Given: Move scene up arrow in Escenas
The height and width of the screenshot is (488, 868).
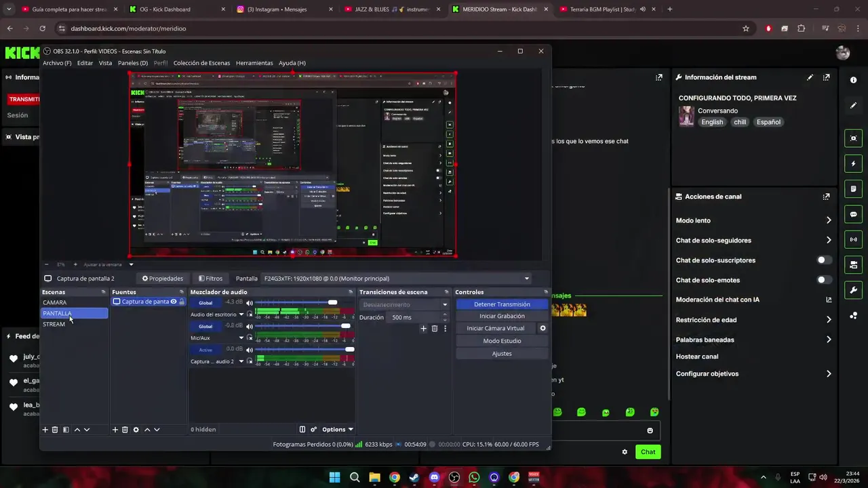Looking at the screenshot, I should point(77,430).
